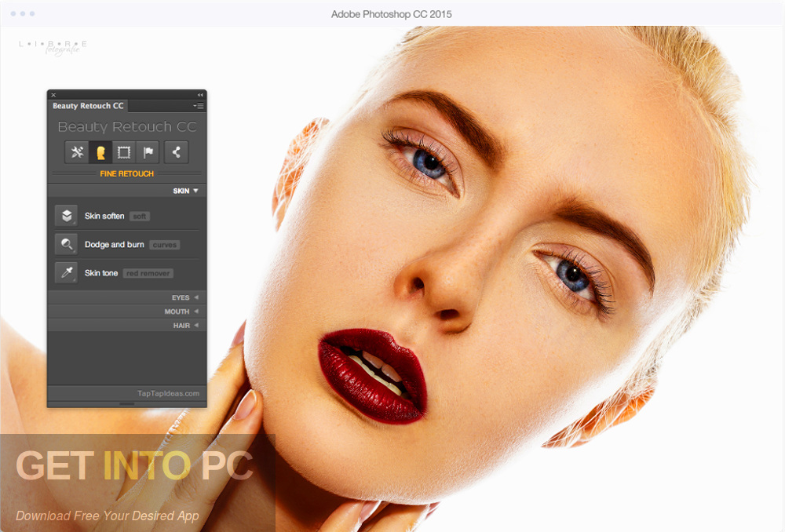Click the Dodge and burn label
Screen dimensions: 785x532
point(114,244)
